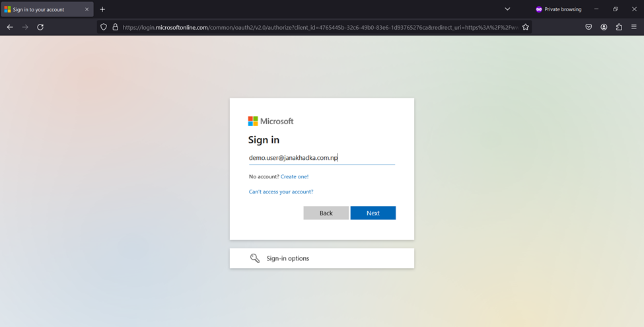Click the Sign in heading text
The image size is (644, 327).
pyautogui.click(x=264, y=140)
